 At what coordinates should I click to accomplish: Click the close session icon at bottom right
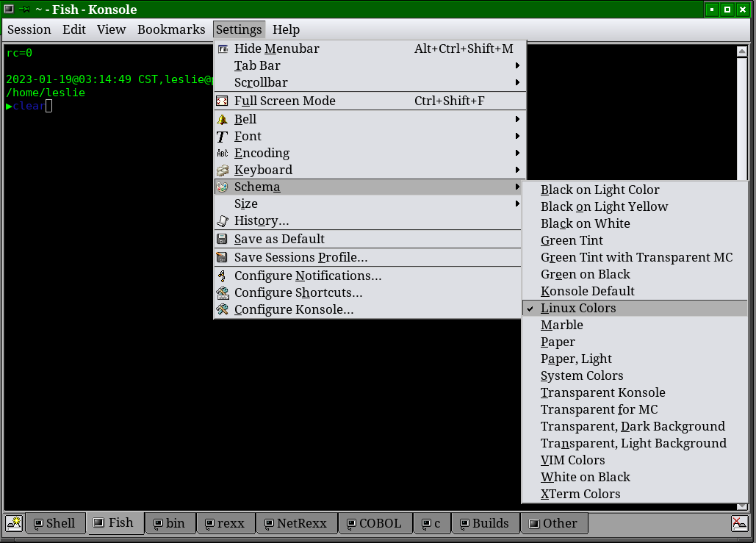coord(740,523)
